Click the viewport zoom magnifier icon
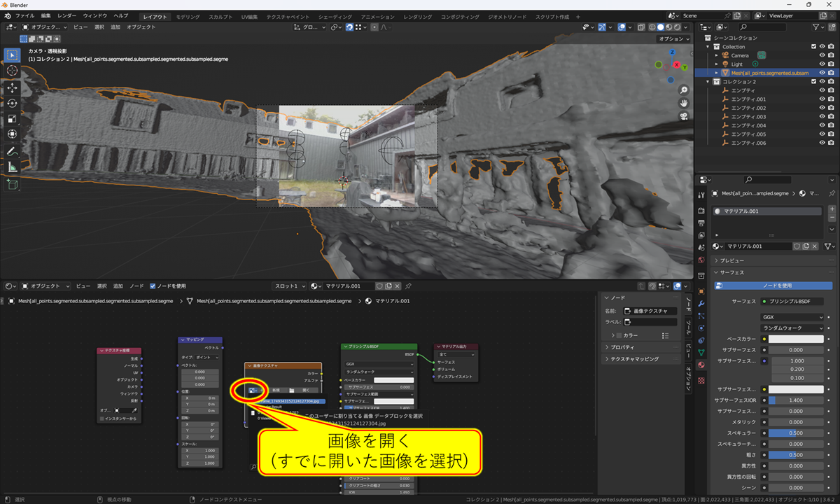This screenshot has width=840, height=504. click(x=683, y=90)
